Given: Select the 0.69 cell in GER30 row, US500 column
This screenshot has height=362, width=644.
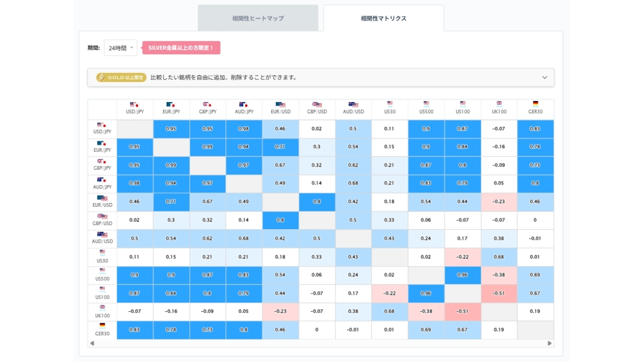Looking at the screenshot, I should click(426, 330).
